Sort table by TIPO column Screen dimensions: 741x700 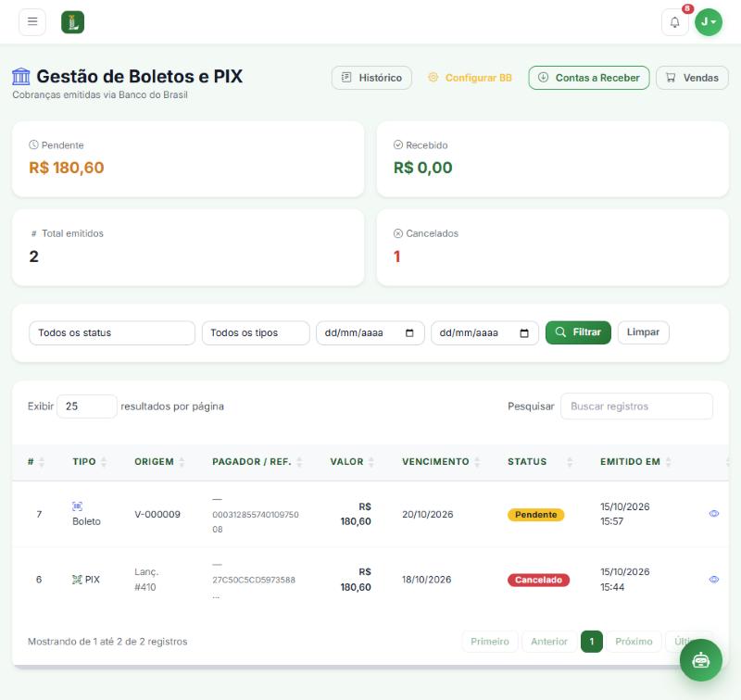point(89,462)
